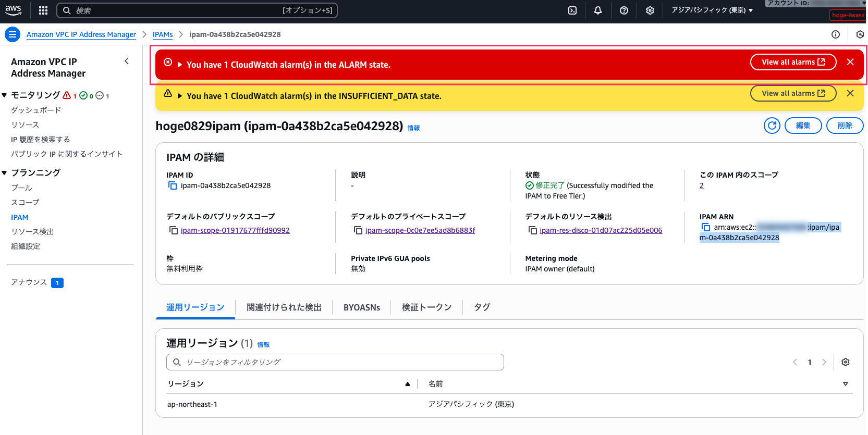Collapse the プランニング section
The height and width of the screenshot is (435, 868).
click(4, 172)
